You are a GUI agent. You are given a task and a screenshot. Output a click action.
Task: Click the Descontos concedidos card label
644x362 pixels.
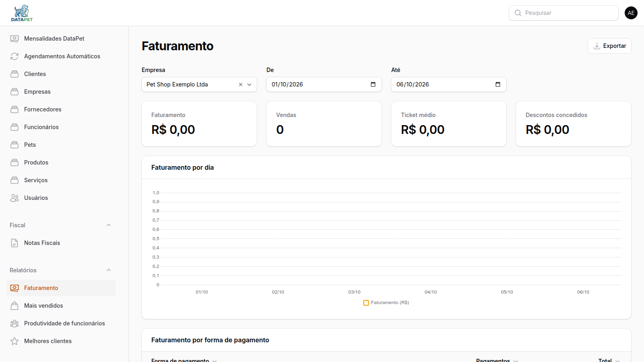[556, 115]
